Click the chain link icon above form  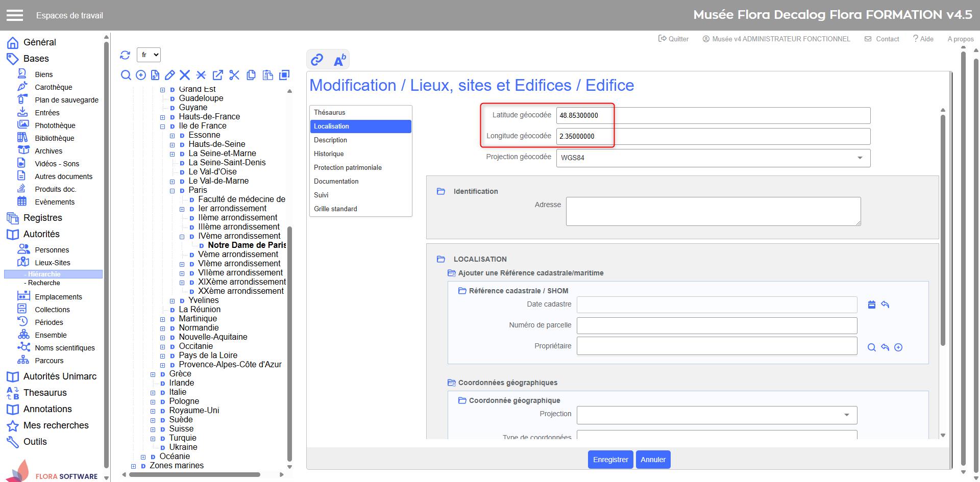coord(317,60)
